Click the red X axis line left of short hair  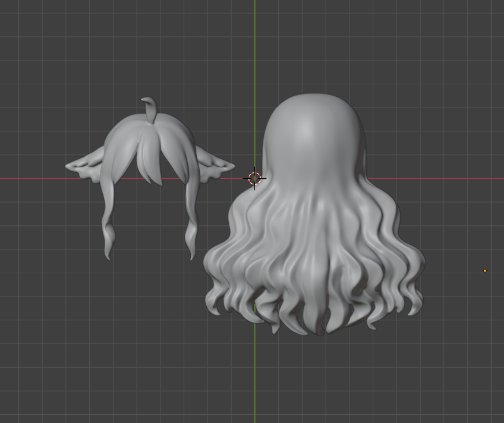point(30,178)
